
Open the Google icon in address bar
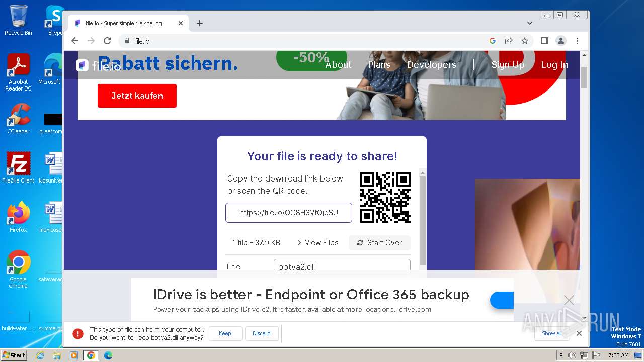tap(493, 41)
